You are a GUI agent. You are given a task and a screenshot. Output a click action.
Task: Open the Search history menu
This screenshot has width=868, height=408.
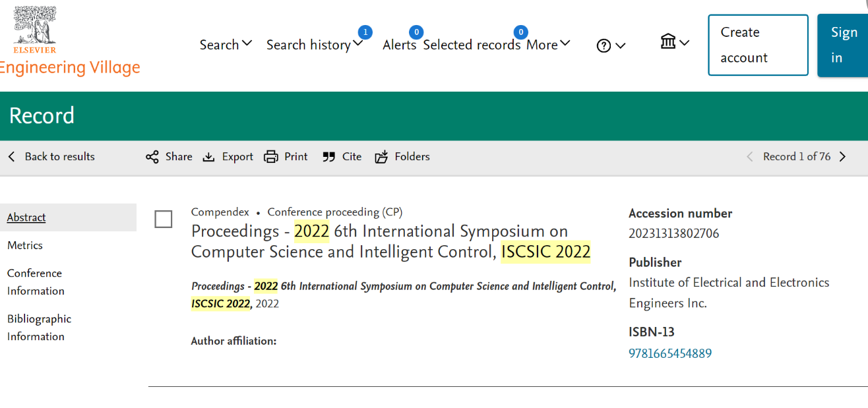tap(315, 44)
